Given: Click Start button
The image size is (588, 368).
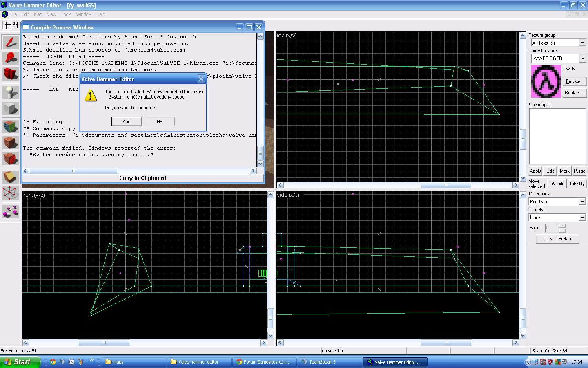Looking at the screenshot, I should [x=20, y=362].
